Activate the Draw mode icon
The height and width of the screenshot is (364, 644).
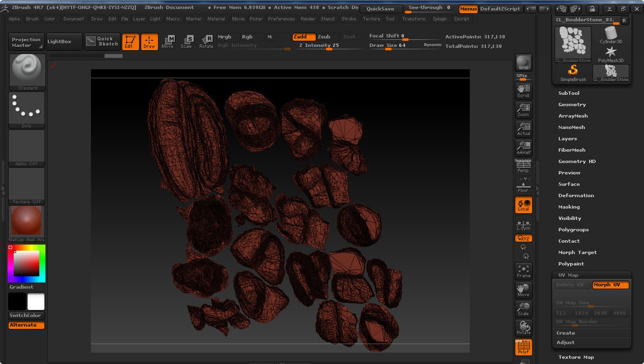pyautogui.click(x=149, y=42)
